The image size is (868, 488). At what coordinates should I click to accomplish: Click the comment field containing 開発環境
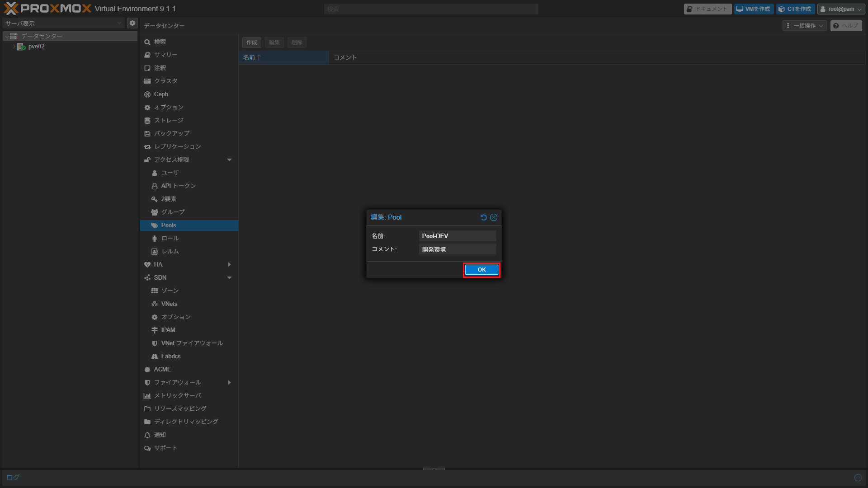pos(457,249)
